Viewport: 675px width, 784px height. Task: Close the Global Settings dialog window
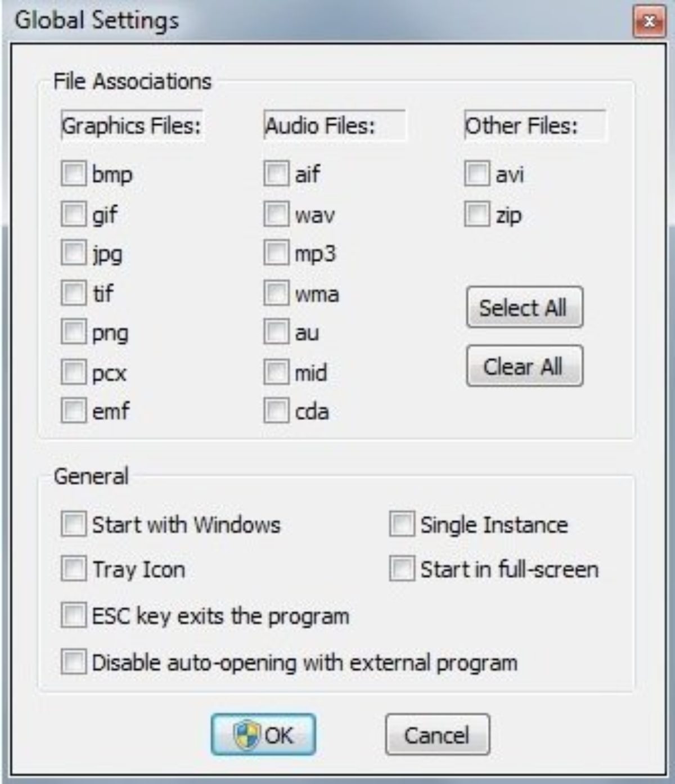(x=649, y=22)
